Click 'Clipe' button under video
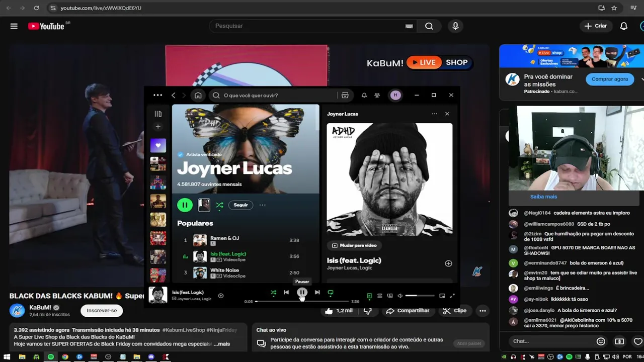The width and height of the screenshot is (644, 362). tap(455, 311)
